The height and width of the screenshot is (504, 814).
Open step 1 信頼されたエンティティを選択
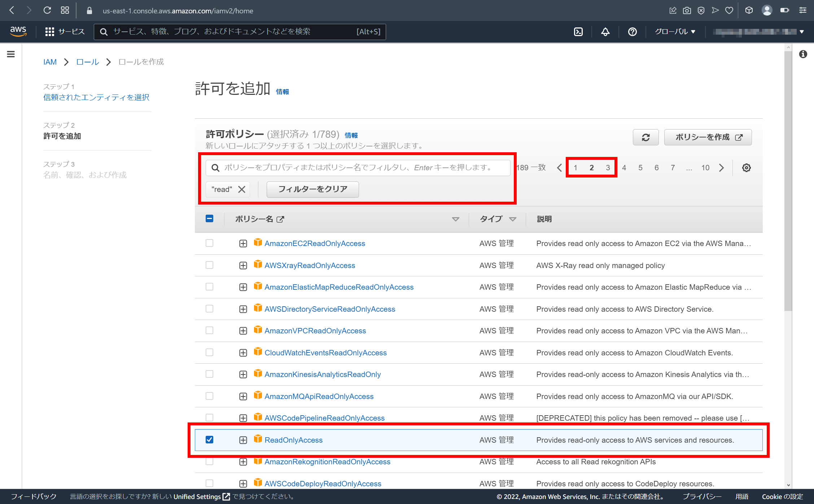96,97
